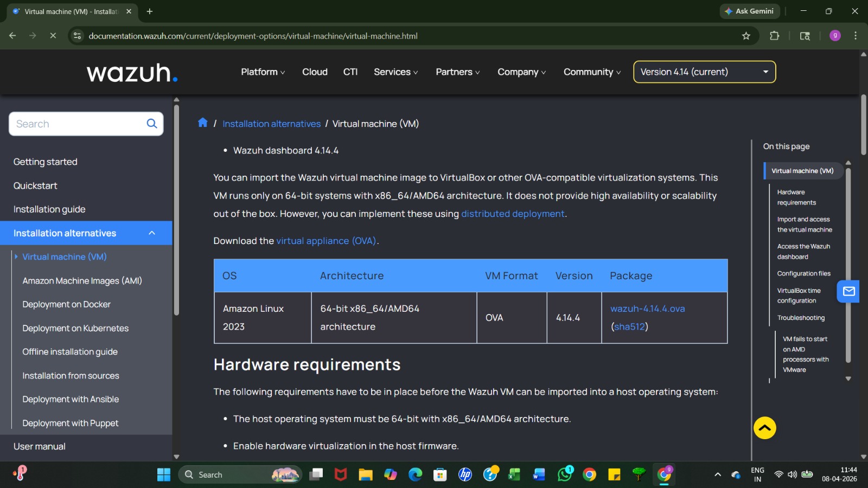This screenshot has height=488, width=868.
Task: Open Deployment on Kubernetes page
Action: pos(75,328)
